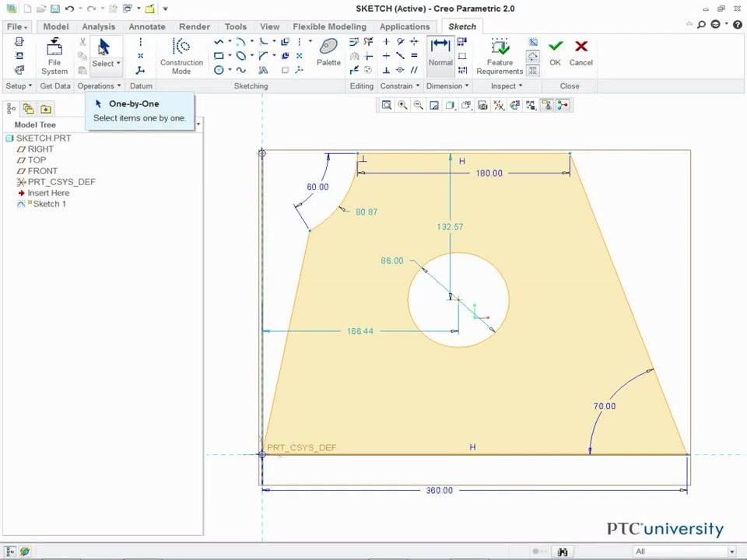The image size is (747, 560).
Task: Expand the quick access toolbar customize arrow
Action: pyautogui.click(x=165, y=9)
